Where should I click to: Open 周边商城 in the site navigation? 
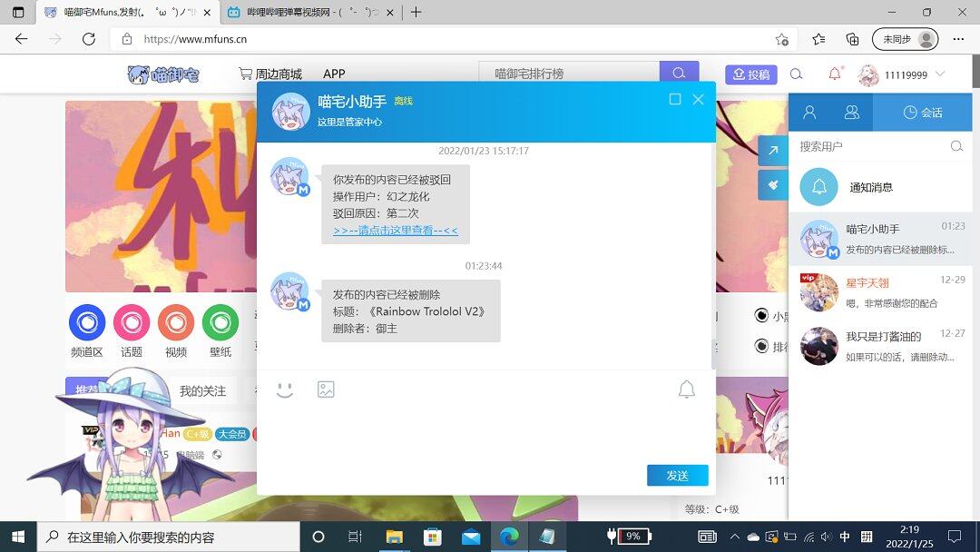(270, 74)
